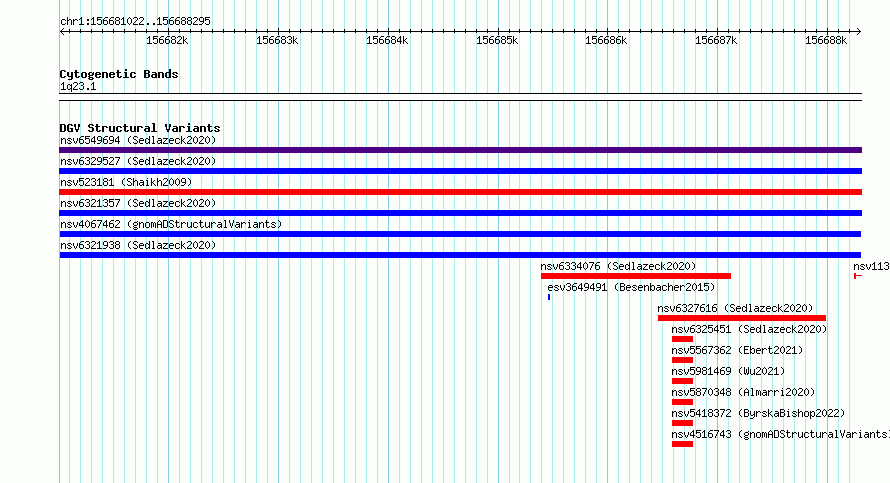Select the blue nsv6321938 variant bar
The image size is (890, 483).
460,255
